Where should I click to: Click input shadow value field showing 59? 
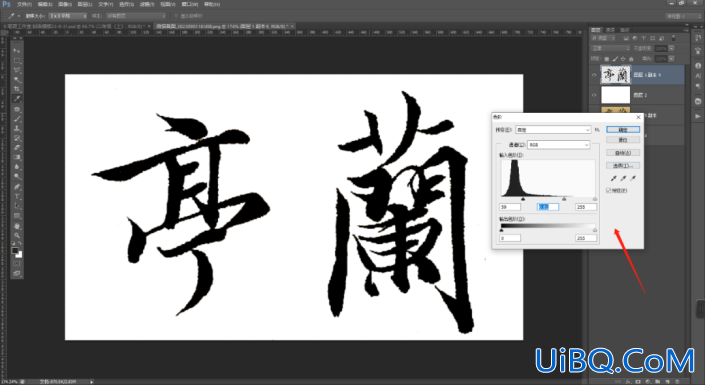pyautogui.click(x=510, y=207)
